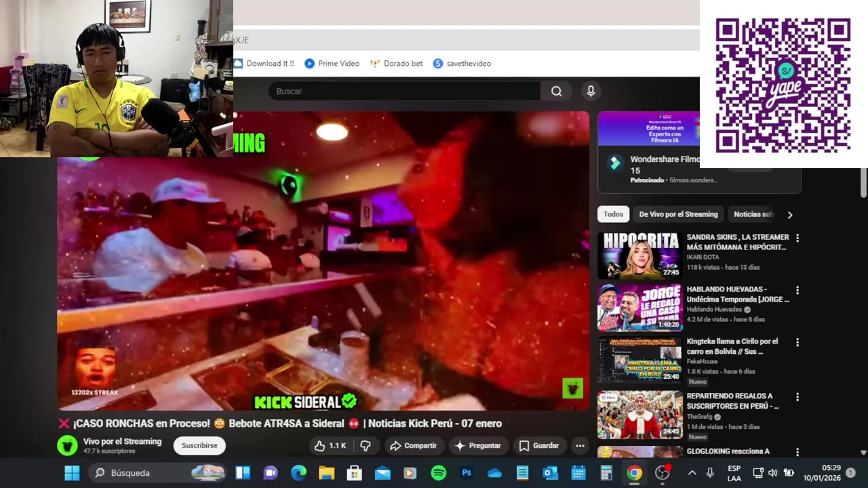Open the HIPOCRITA Sandra Skins video thumbnail
This screenshot has width=868, height=488.
(639, 255)
